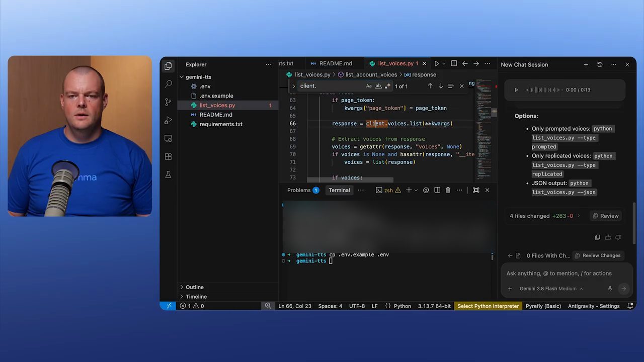The image size is (644, 362).
Task: Open Run and Debug view
Action: (168, 120)
